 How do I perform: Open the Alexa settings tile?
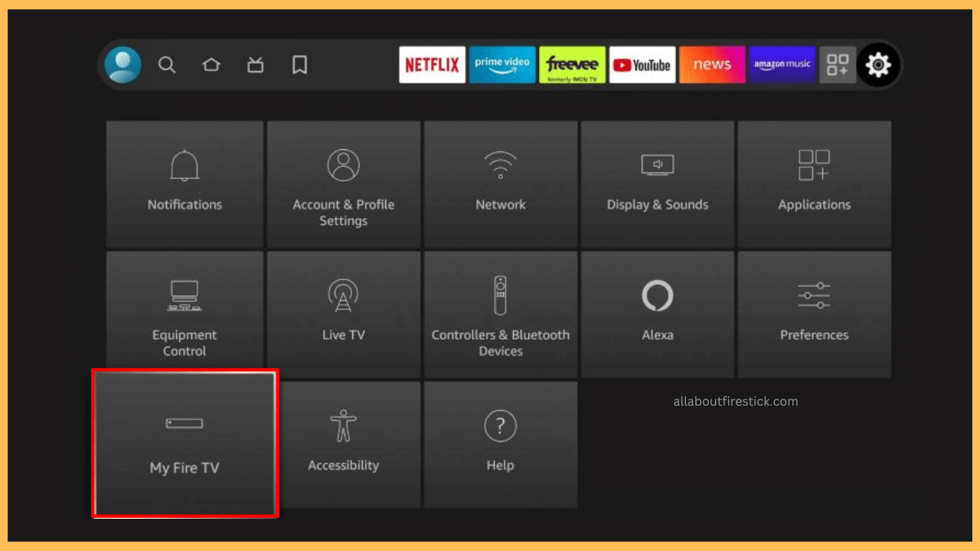click(657, 314)
